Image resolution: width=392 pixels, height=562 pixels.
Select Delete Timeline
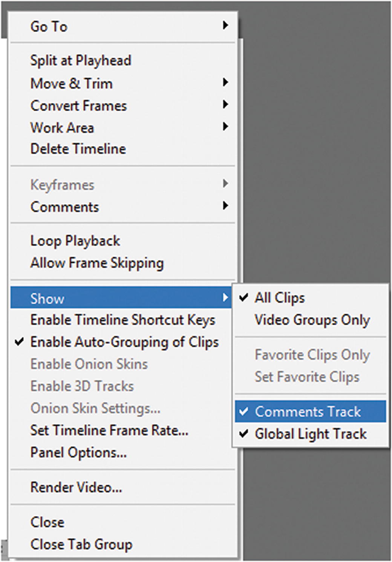pos(78,149)
